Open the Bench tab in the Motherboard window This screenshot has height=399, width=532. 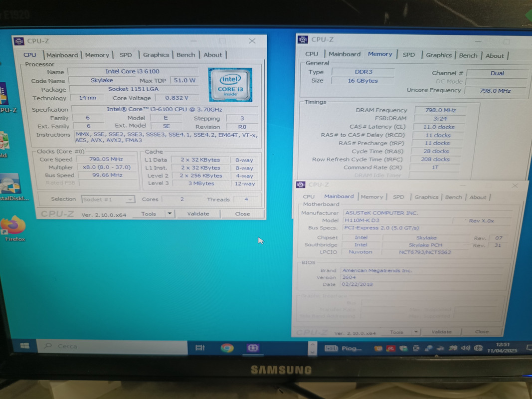(453, 197)
